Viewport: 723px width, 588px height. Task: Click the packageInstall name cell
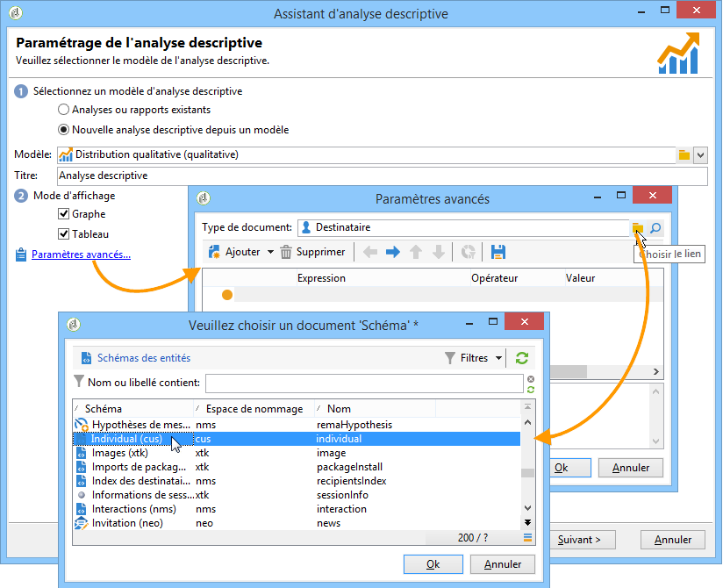click(x=349, y=467)
